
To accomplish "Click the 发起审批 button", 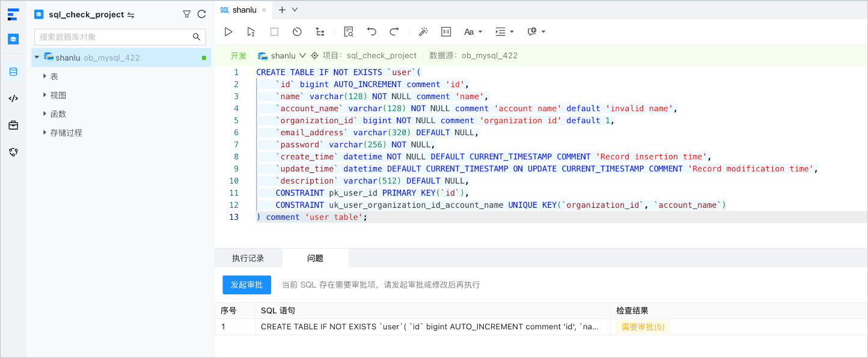I will pos(246,285).
